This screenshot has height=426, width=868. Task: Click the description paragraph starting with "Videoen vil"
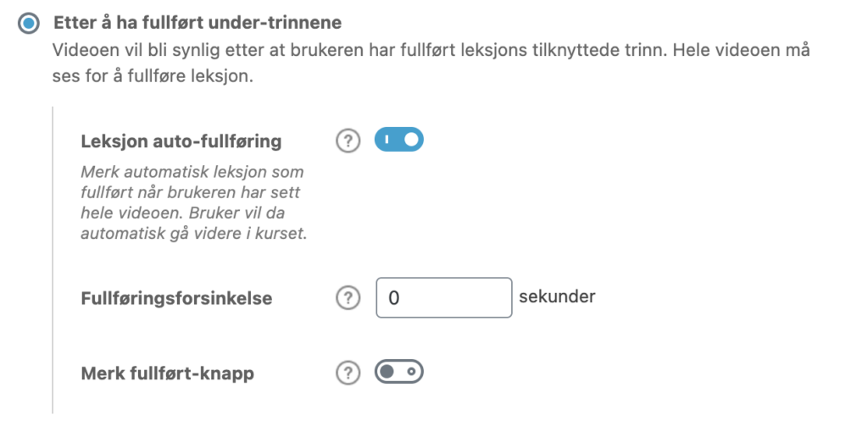click(x=431, y=63)
